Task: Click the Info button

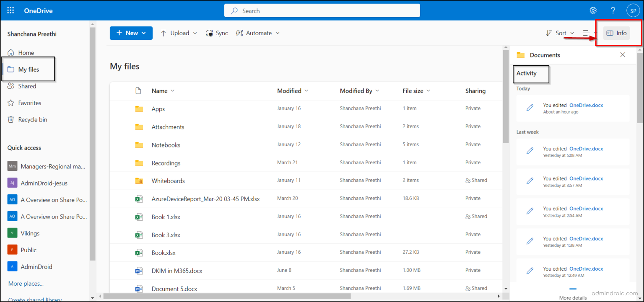Action: 616,33
